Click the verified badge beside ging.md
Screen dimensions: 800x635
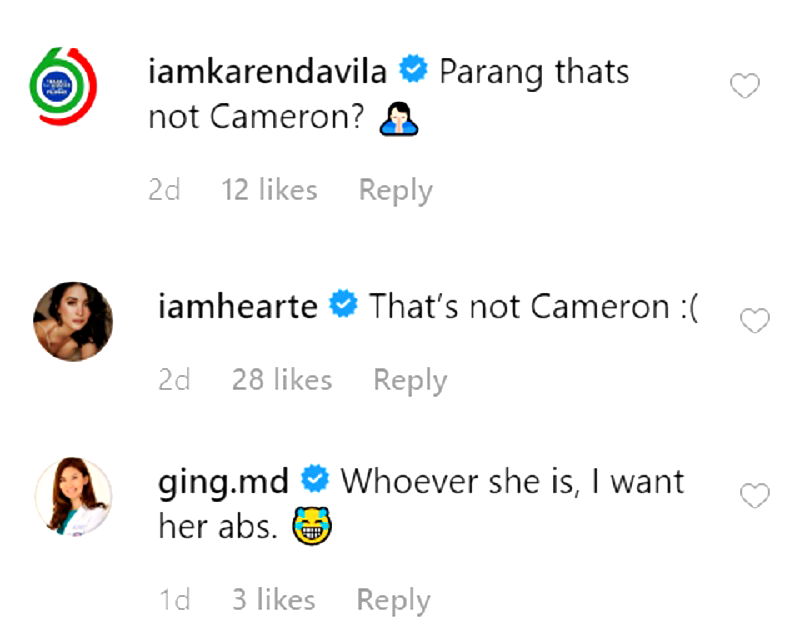315,479
